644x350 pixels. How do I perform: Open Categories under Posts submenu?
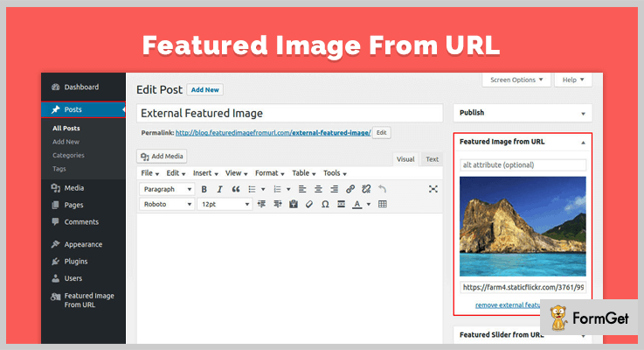coord(68,156)
